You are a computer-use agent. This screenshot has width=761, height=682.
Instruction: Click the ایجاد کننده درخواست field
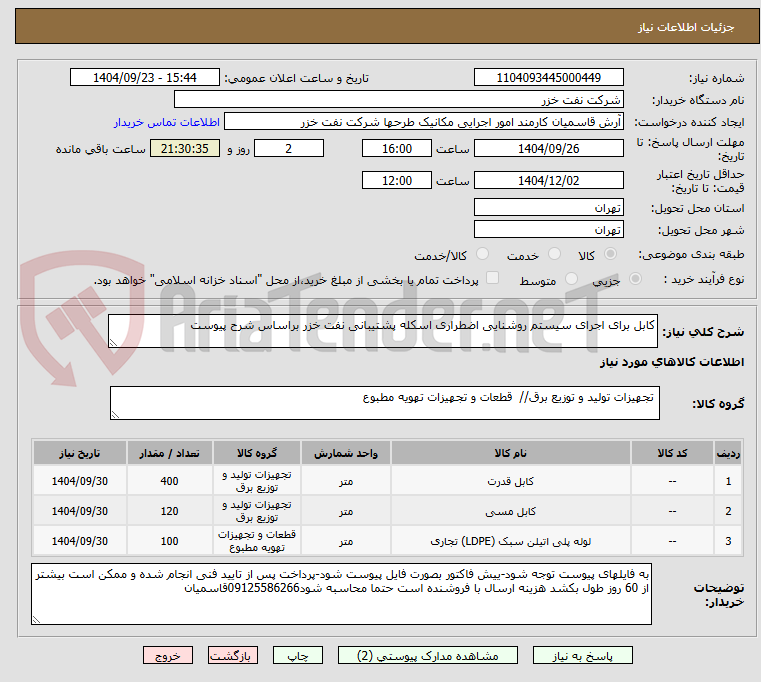click(x=424, y=121)
